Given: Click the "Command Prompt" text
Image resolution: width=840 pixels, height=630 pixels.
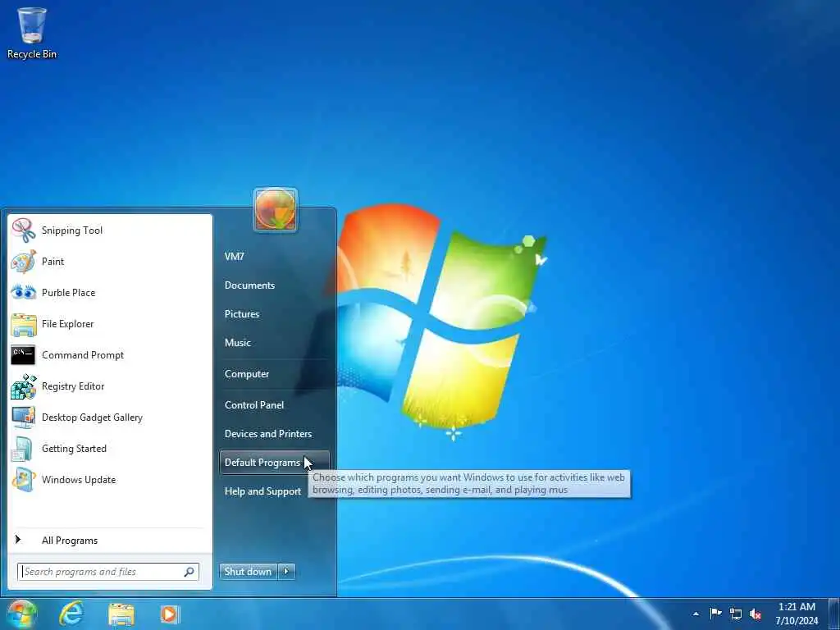Looking at the screenshot, I should point(83,355).
